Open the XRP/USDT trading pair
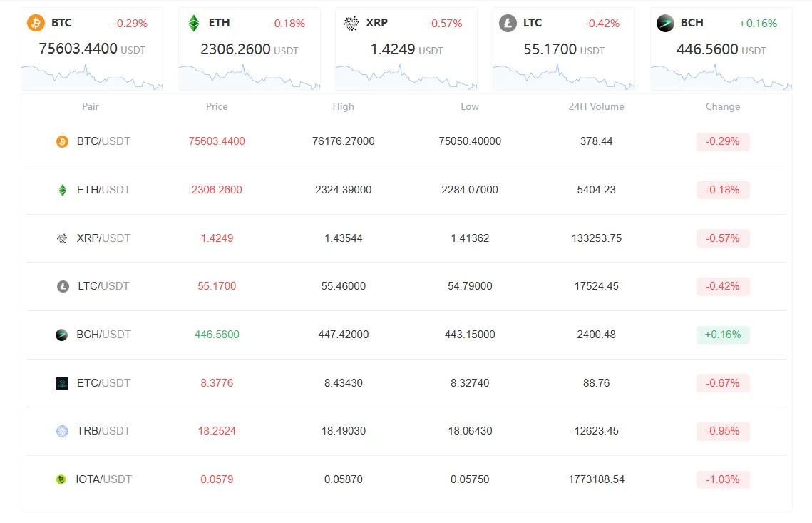Image resolution: width=812 pixels, height=523 pixels. click(x=103, y=238)
